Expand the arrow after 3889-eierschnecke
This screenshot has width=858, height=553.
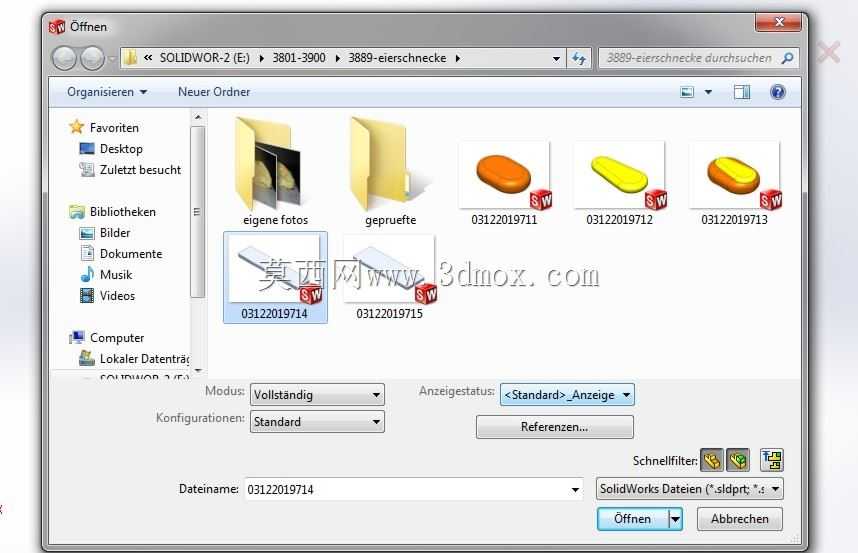[457, 58]
